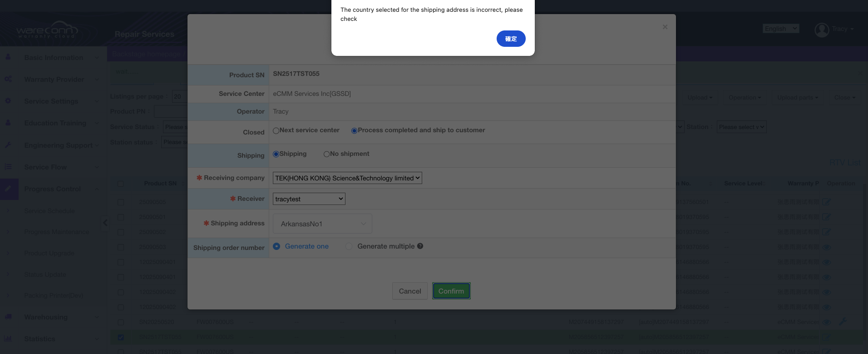868x354 pixels.
Task: Select the Next service center radio option
Action: point(276,131)
